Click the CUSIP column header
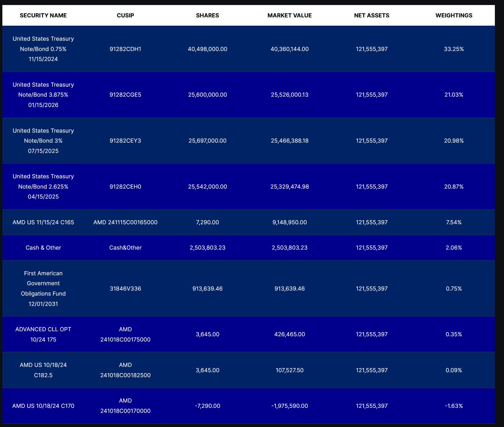The width and height of the screenshot is (504, 427). pyautogui.click(x=125, y=15)
